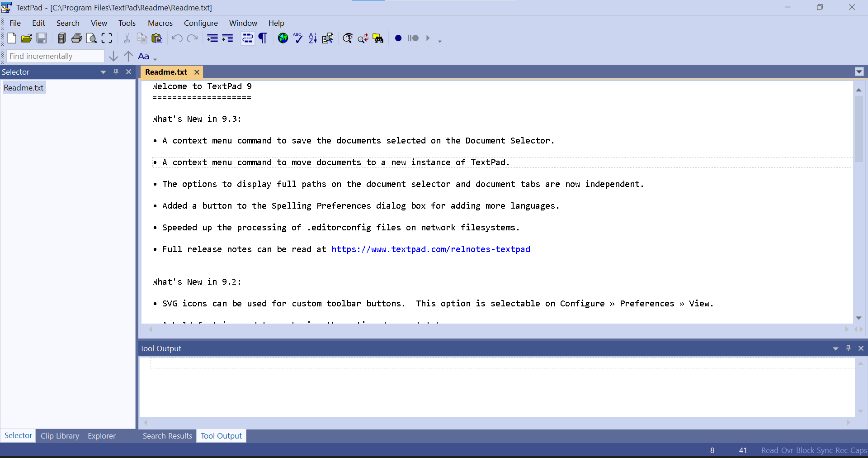Open the View menu
The height and width of the screenshot is (458, 868).
[99, 23]
